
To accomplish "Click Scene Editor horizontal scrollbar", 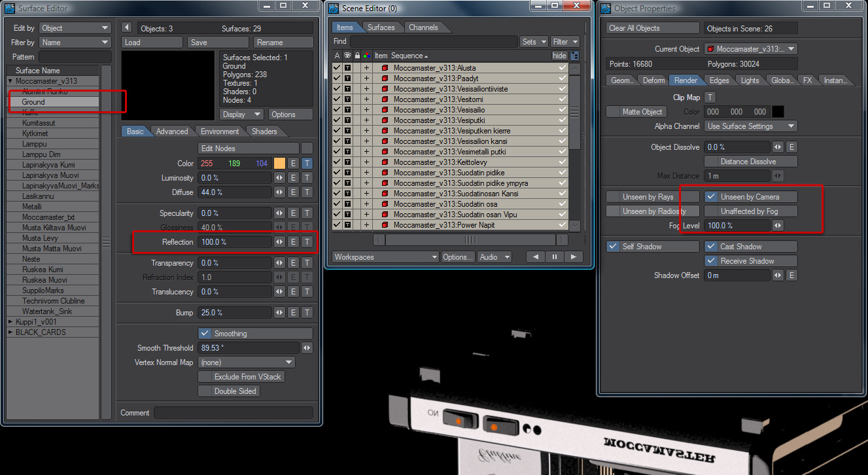I will [470, 240].
